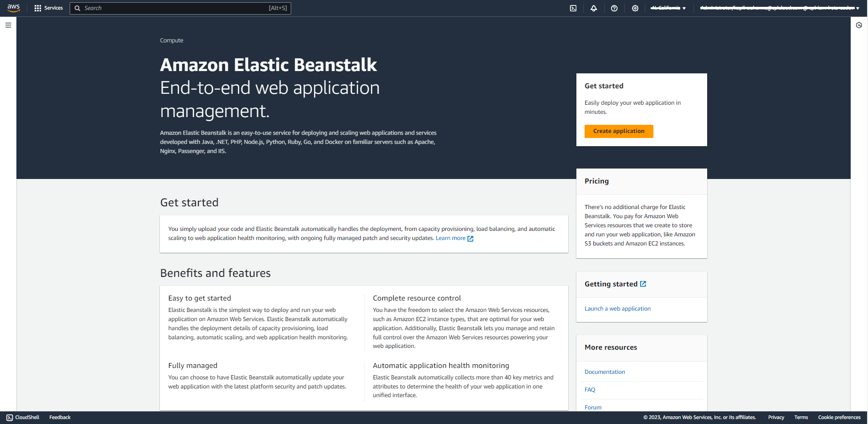The height and width of the screenshot is (424, 868).
Task: Open the account user dropdown
Action: tap(780, 8)
